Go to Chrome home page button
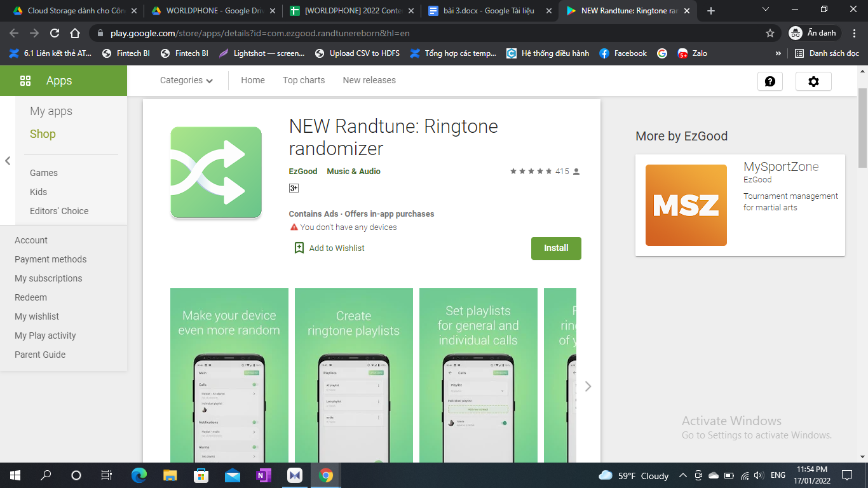Image resolution: width=868 pixels, height=488 pixels. point(75,33)
